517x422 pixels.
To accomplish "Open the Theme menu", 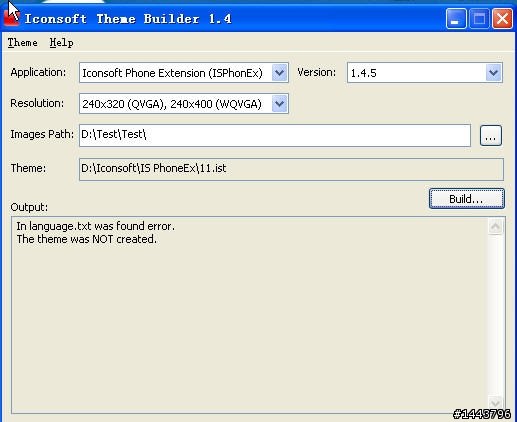I will click(22, 43).
